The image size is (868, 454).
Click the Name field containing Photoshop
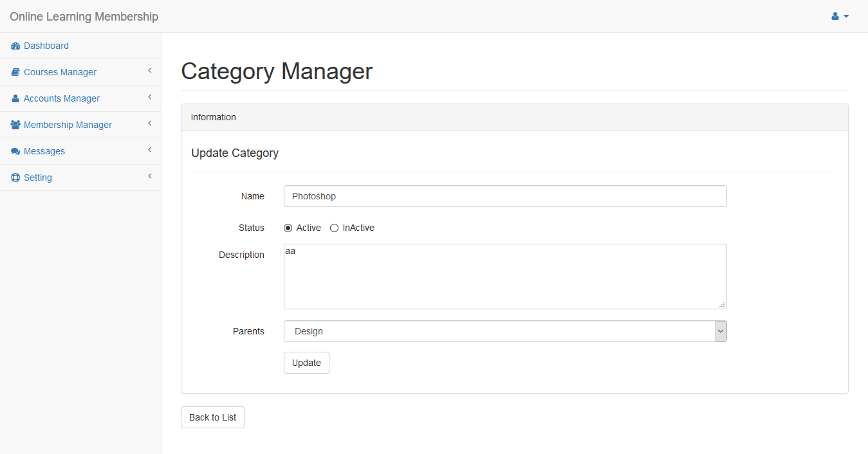coord(504,196)
